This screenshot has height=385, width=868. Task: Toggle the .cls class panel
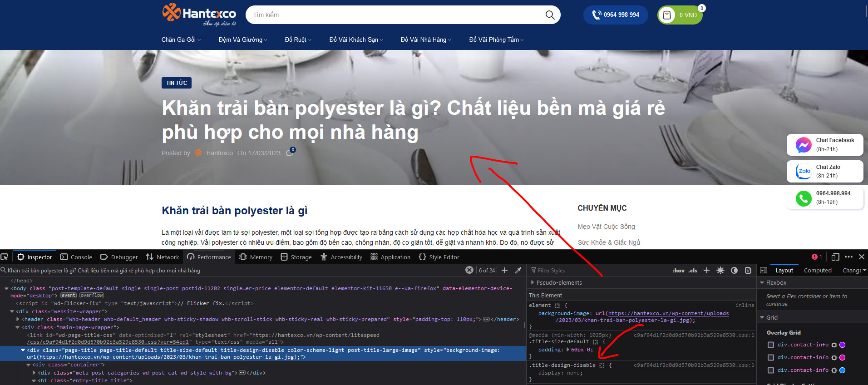[693, 271]
